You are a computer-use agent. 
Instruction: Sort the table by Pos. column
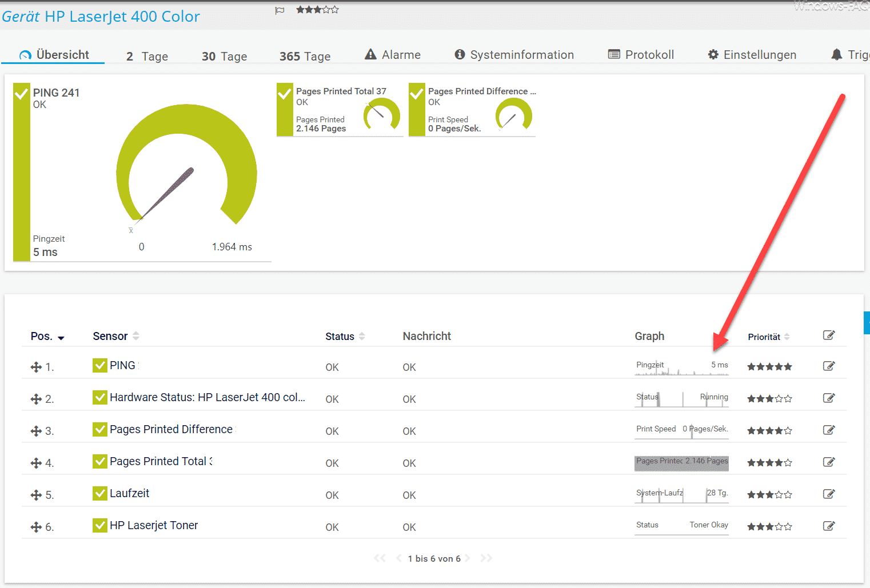pyautogui.click(x=47, y=336)
